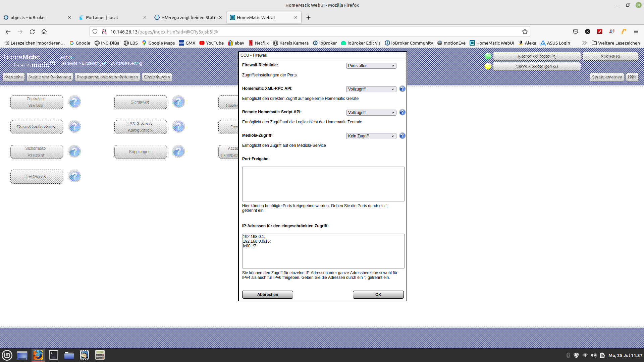Open Zentralen-Wartung settings
Screen dimensions: 644x362
[x=37, y=102]
